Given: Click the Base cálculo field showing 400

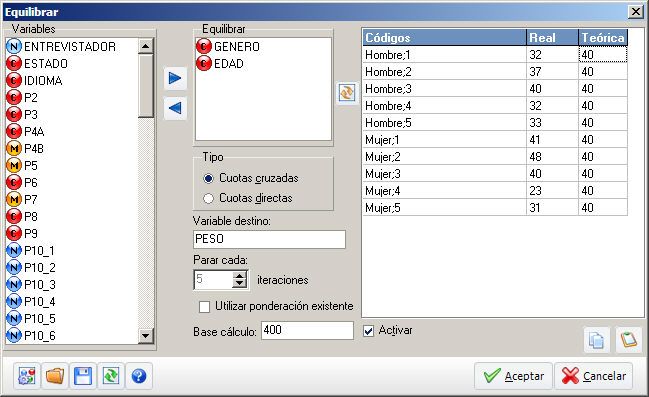Looking at the screenshot, I should point(307,330).
